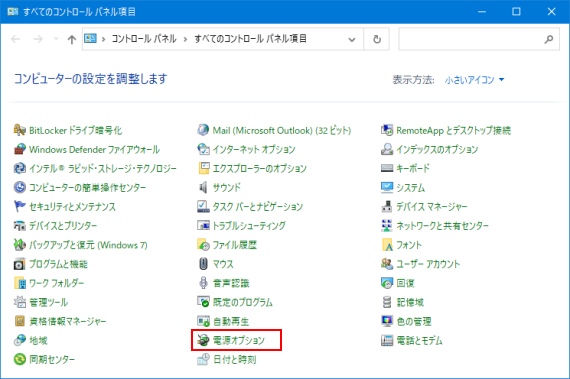This screenshot has width=570, height=379.
Task: Go up one level with up arrow
Action: tap(72, 39)
